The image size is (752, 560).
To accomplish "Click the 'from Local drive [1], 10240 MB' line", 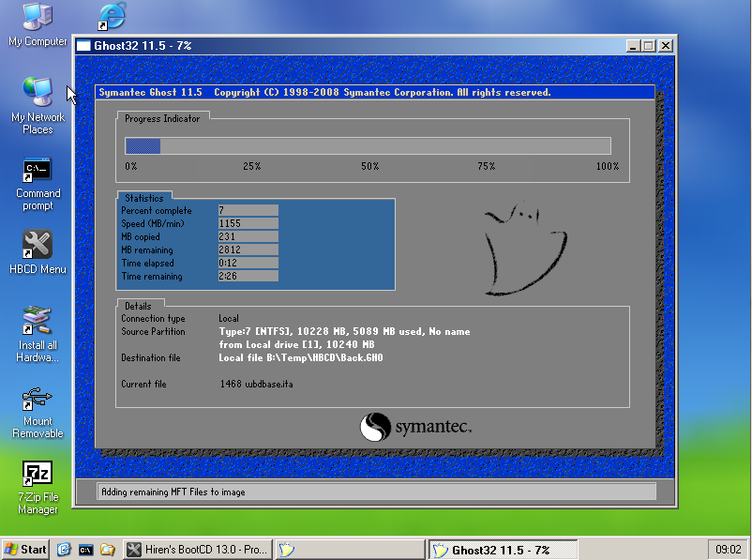I will point(297,344).
